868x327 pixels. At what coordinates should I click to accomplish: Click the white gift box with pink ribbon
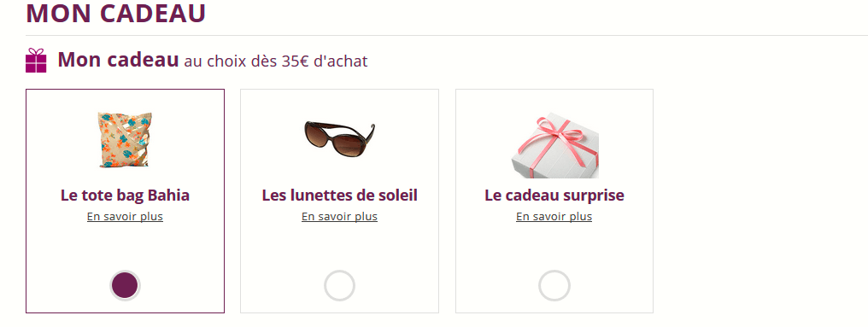click(x=554, y=145)
